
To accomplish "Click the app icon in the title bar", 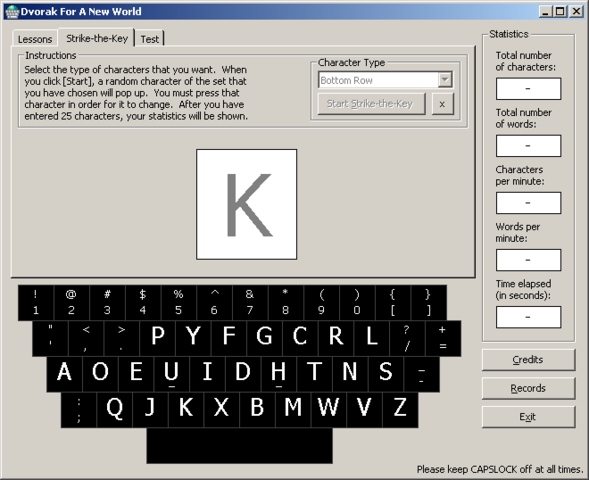I will (x=12, y=12).
